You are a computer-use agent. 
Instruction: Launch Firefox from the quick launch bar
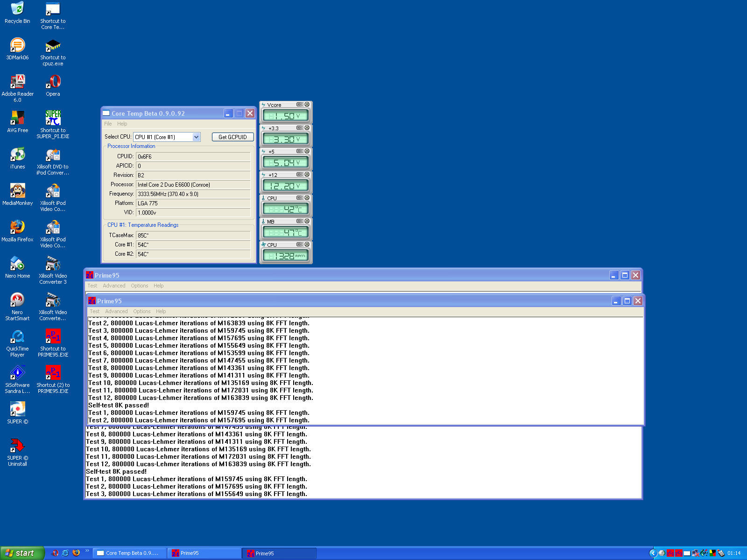click(x=76, y=553)
